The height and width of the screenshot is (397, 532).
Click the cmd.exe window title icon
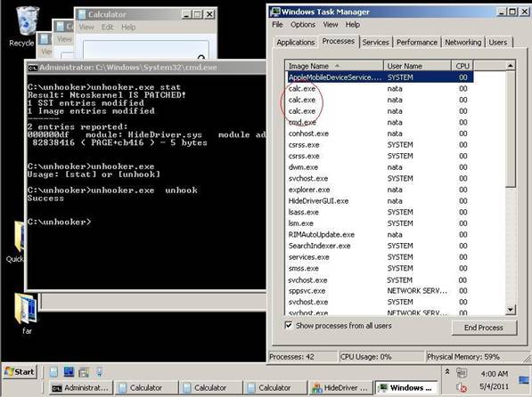coord(33,68)
